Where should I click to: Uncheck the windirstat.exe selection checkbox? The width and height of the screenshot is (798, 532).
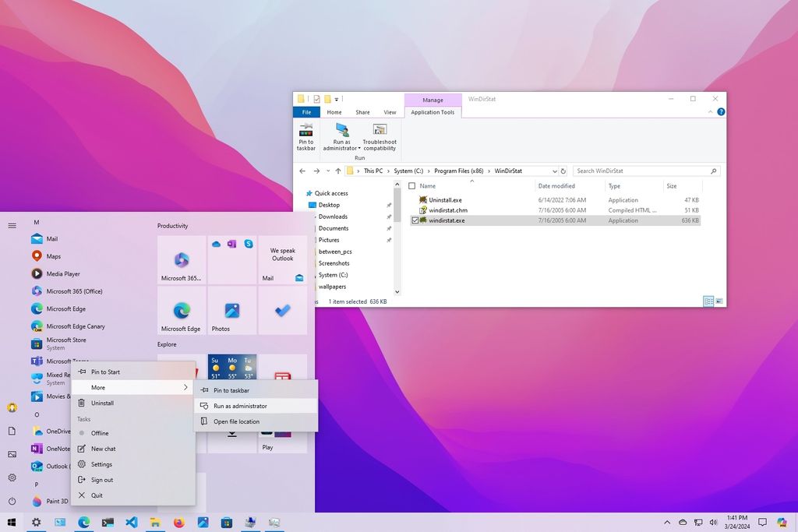click(x=415, y=220)
